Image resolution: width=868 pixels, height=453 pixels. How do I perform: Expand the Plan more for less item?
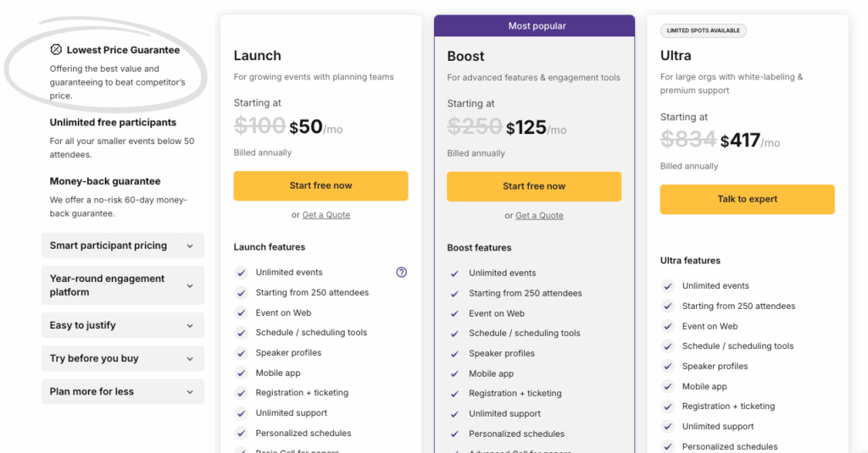point(123,391)
